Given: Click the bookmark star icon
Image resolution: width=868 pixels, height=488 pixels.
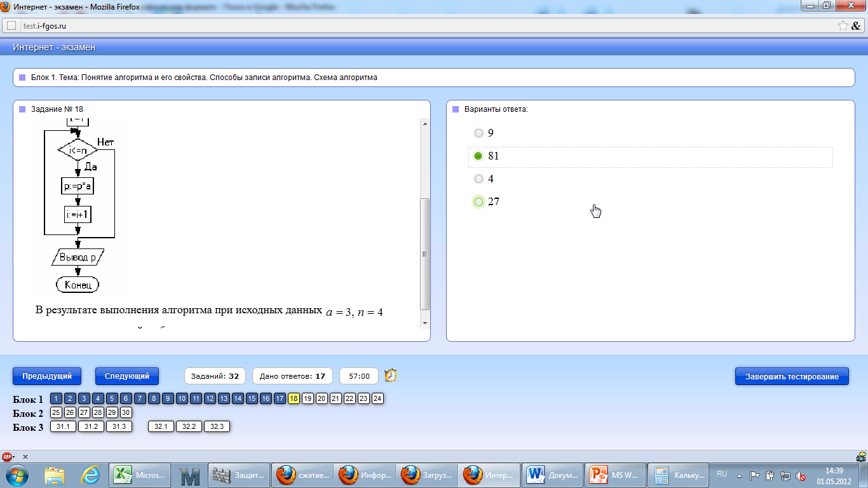Looking at the screenshot, I should click(843, 25).
